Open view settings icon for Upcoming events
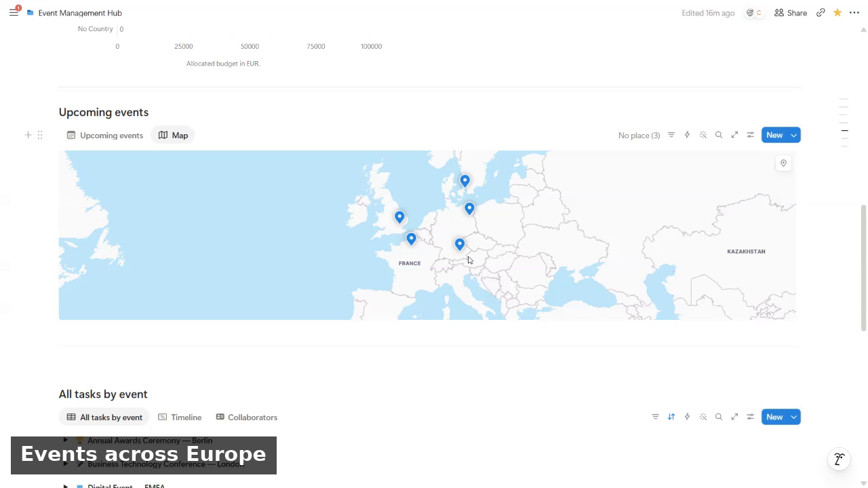 click(751, 135)
